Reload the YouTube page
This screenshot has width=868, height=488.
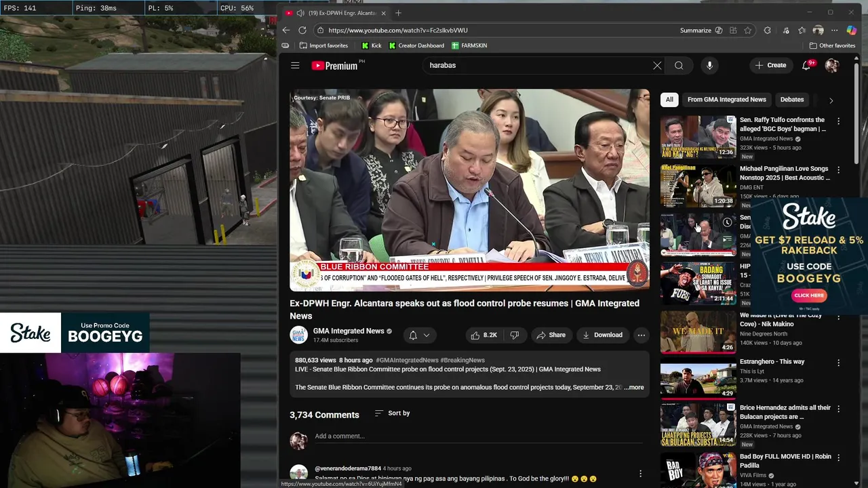(x=302, y=30)
